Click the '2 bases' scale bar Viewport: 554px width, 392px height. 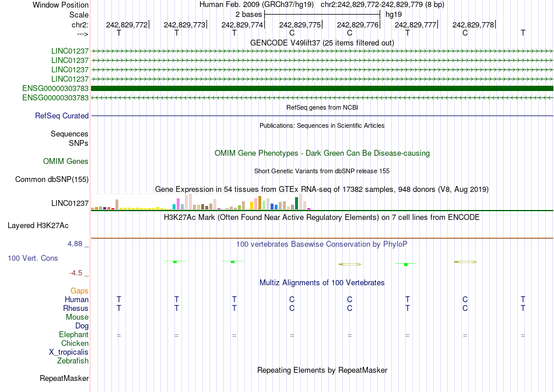pos(322,15)
